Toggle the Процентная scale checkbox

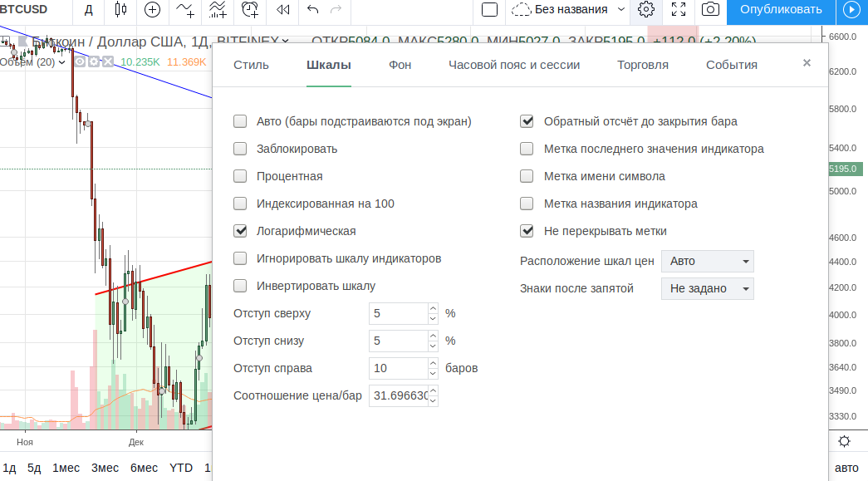241,176
